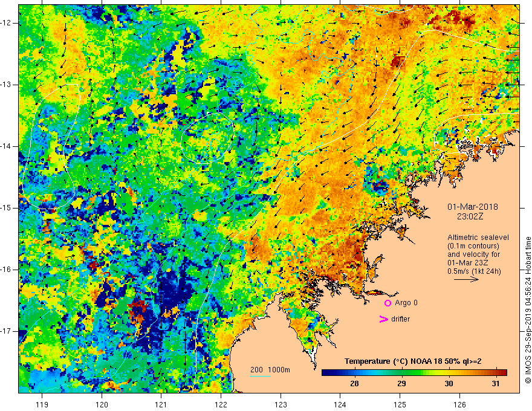Click the temperature color bar
The image size is (532, 411).
coord(414,373)
